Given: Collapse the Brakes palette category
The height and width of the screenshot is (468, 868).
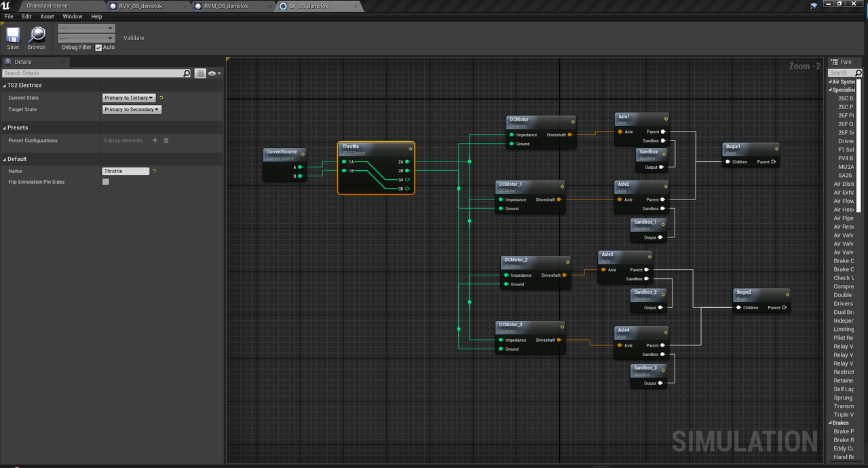Looking at the screenshot, I should click(x=829, y=423).
